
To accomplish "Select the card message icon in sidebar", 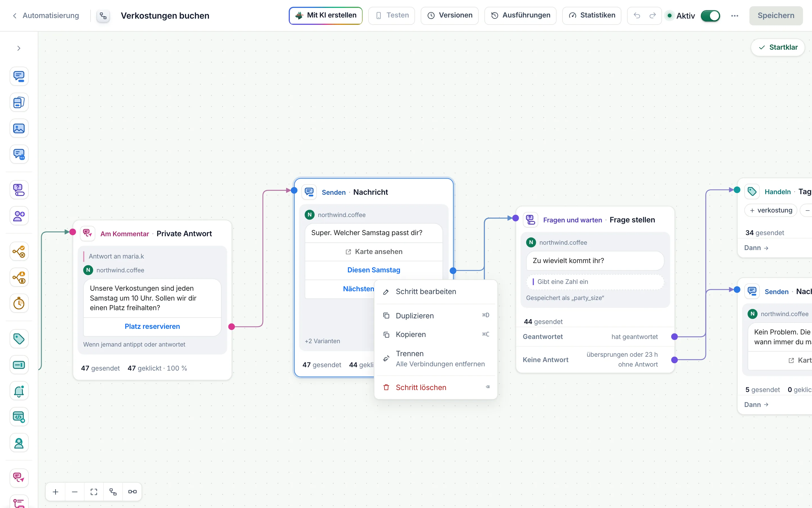I will pyautogui.click(x=19, y=102).
